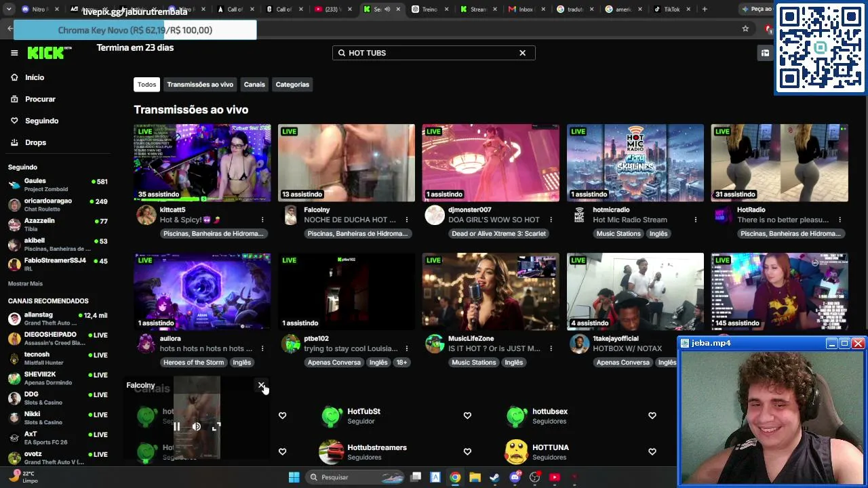
Task: Click the hotmicradio channel avatar
Action: click(x=579, y=215)
